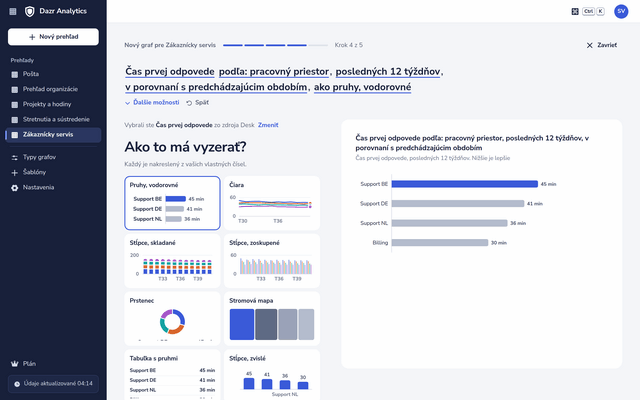
Task: Click the Support BE bar in preview
Action: (x=464, y=184)
